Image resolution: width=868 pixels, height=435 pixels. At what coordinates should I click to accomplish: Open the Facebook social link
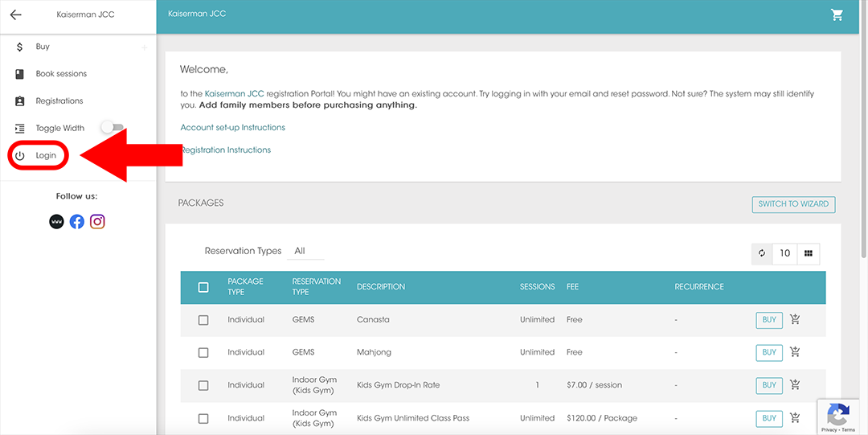tap(77, 222)
